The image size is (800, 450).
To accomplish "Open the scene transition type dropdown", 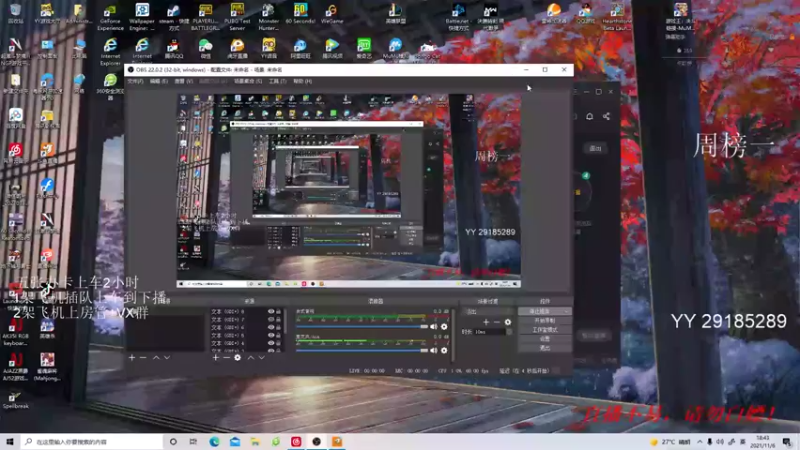I will pyautogui.click(x=487, y=311).
